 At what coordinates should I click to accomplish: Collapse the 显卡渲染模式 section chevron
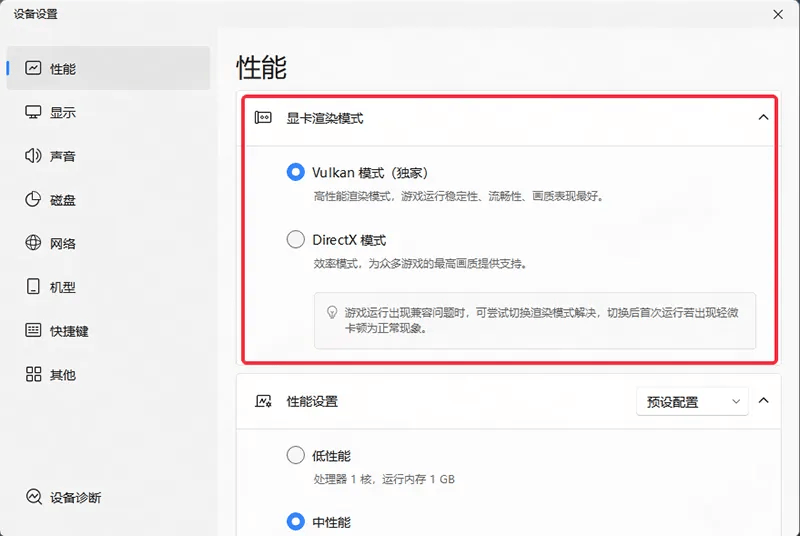click(x=763, y=118)
